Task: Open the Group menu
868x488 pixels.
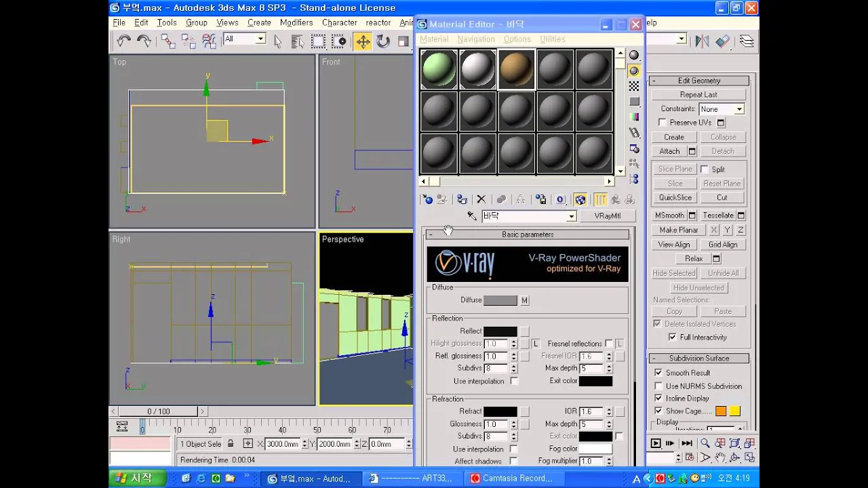Action: click(x=197, y=22)
